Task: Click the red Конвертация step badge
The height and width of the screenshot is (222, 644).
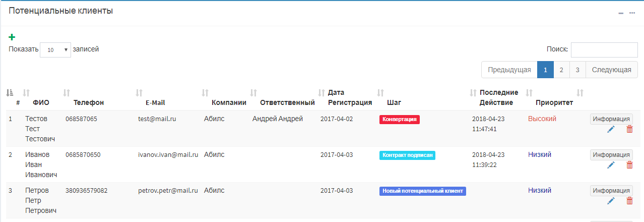Action: pyautogui.click(x=400, y=120)
